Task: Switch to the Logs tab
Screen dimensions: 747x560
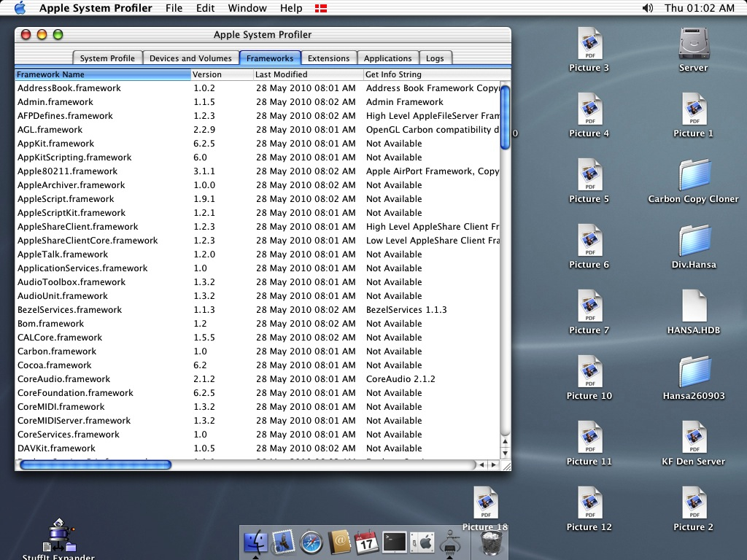Action: click(x=435, y=58)
